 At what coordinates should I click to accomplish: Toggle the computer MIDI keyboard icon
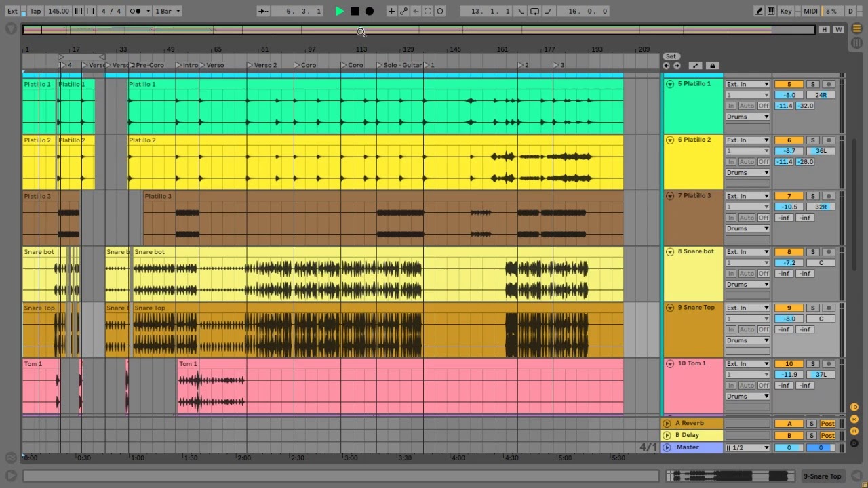click(x=772, y=11)
